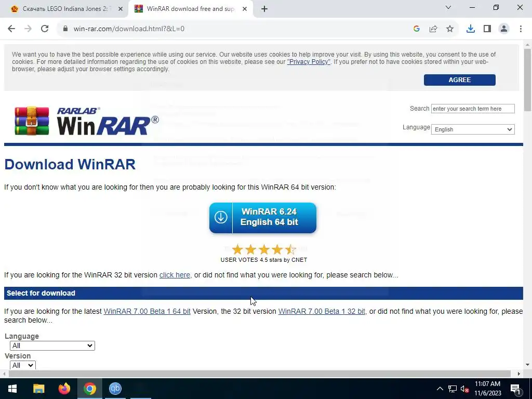Viewport: 532px width, 399px height.
Task: Toggle Chrome side panel icon
Action: pyautogui.click(x=487, y=29)
